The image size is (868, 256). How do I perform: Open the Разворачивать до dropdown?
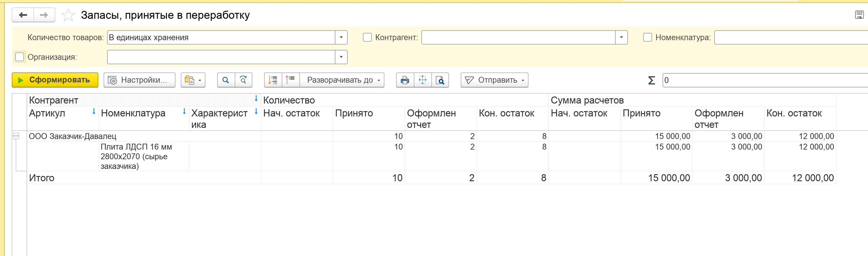pos(342,80)
